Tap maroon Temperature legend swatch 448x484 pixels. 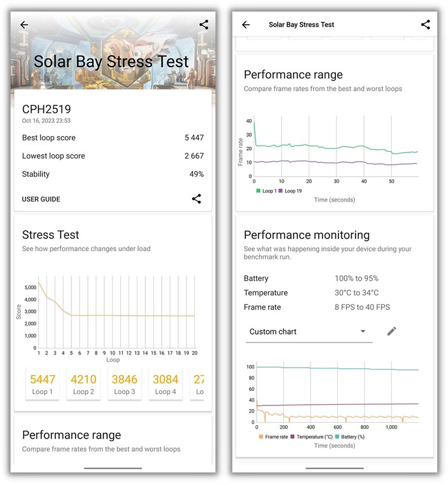(x=292, y=437)
